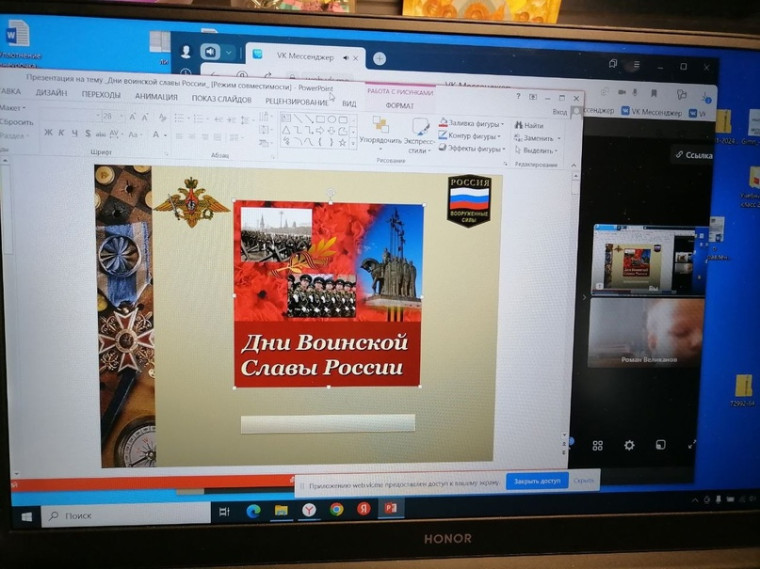
Task: Select the right arrow shape in gallery
Action: tap(320, 130)
